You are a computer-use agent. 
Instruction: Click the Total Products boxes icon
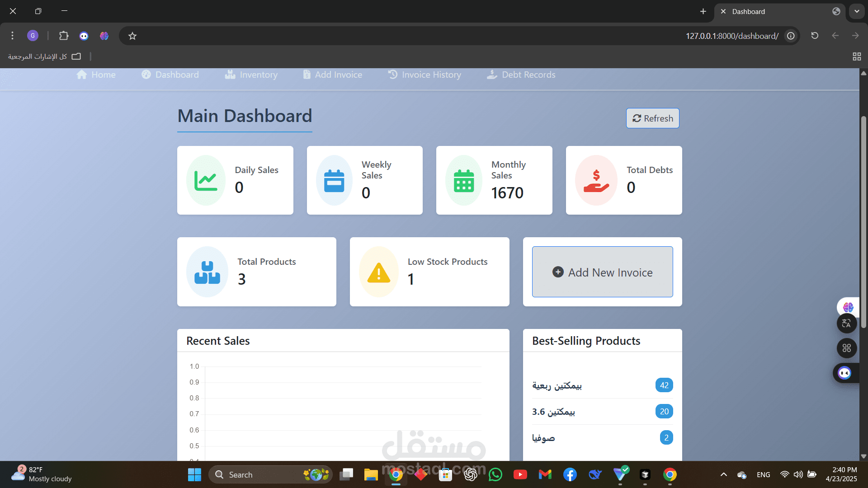[x=207, y=272]
